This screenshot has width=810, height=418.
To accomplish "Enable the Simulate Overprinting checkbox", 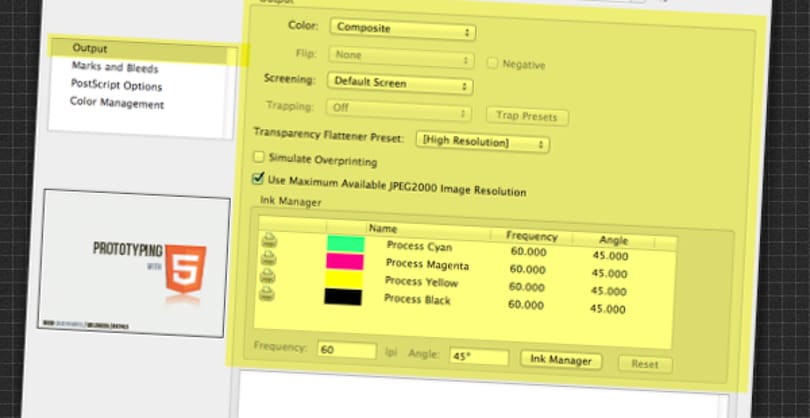I will pyautogui.click(x=258, y=157).
